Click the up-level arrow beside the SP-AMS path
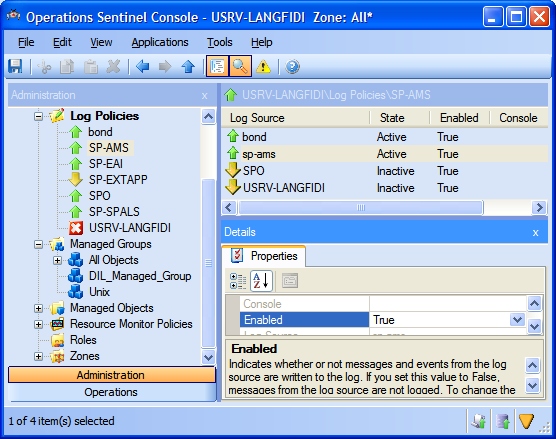The width and height of the screenshot is (556, 439). click(x=230, y=95)
